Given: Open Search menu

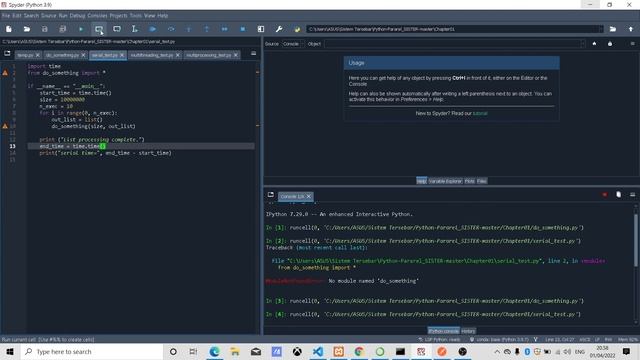Looking at the screenshot, I should pos(31,16).
